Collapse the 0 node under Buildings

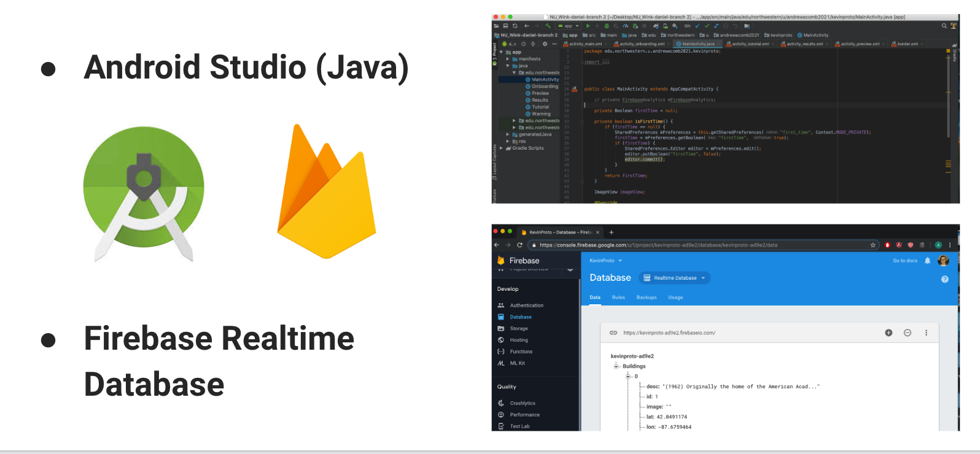628,376
